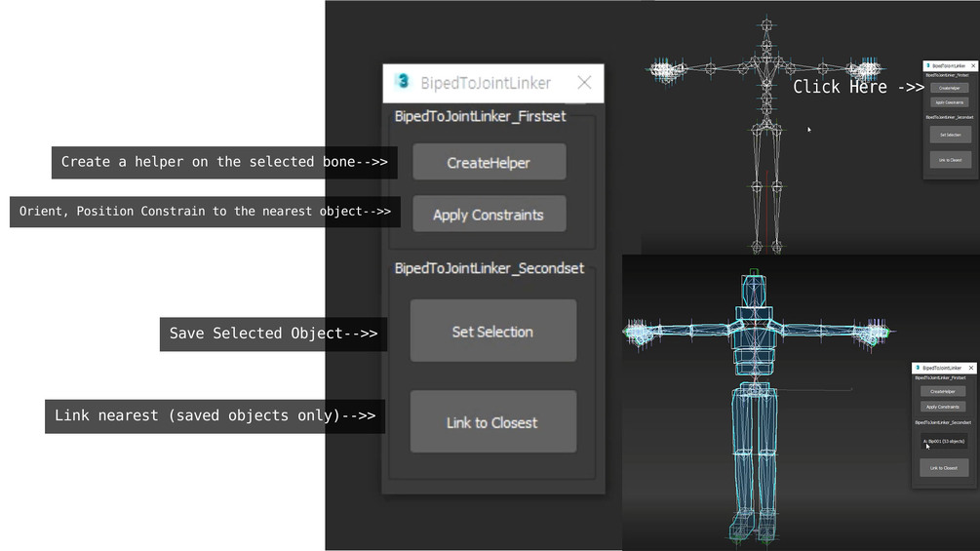Click CreateHelper in small dialog beside Click Here

pos(950,88)
